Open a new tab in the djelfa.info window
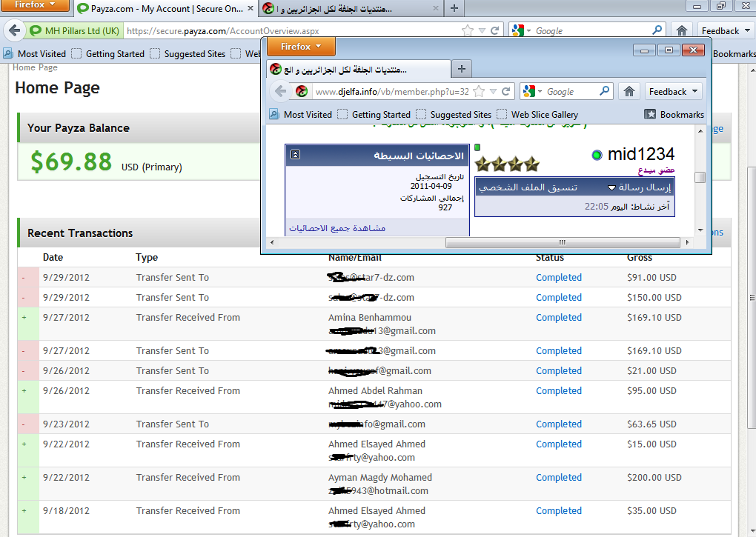756x537 pixels. [x=462, y=69]
